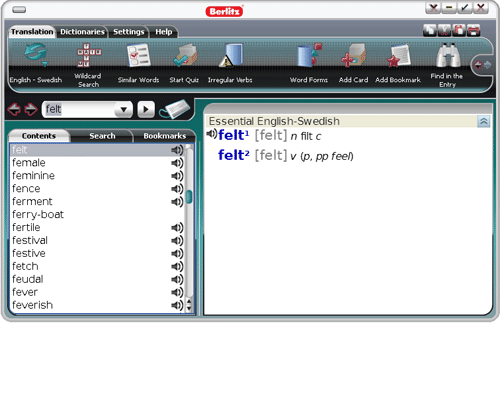
Task: Play pronunciation of felt¹ in entry pane
Action: (212, 134)
